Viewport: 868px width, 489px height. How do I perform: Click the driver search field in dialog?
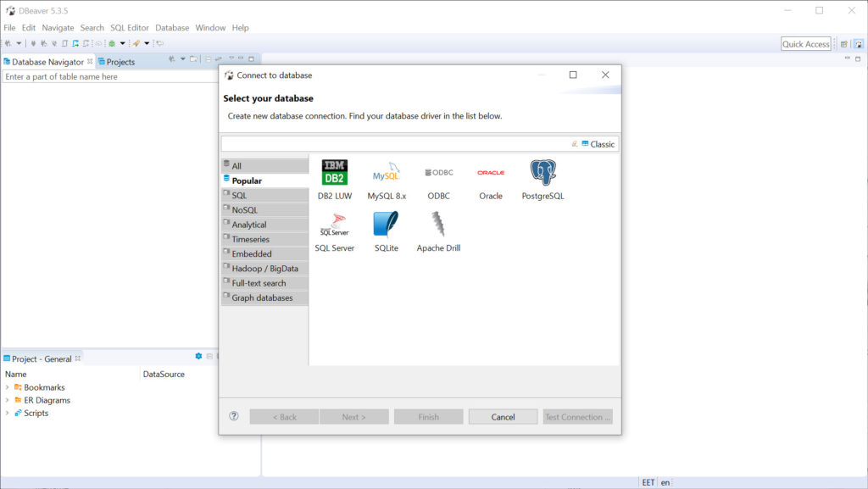click(x=394, y=144)
